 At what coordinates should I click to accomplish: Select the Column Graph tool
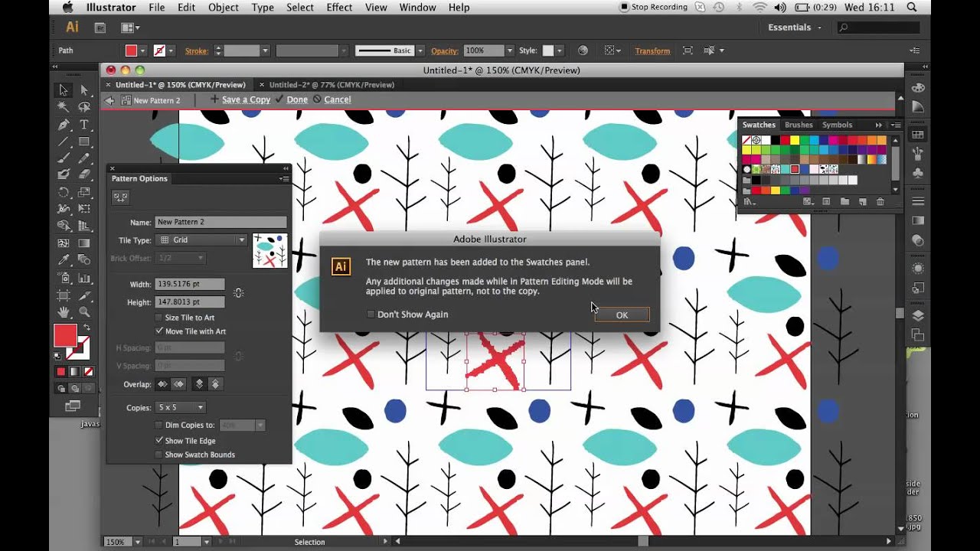(x=84, y=278)
